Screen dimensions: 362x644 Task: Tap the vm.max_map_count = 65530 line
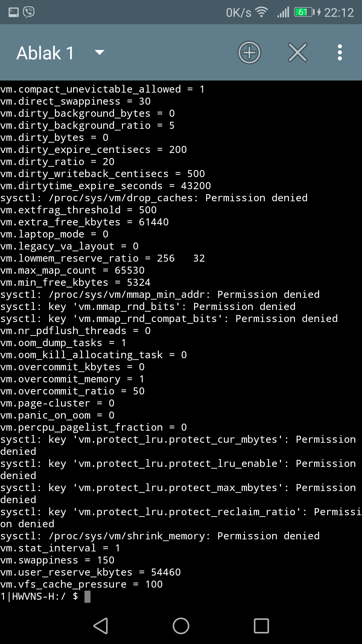tap(72, 270)
